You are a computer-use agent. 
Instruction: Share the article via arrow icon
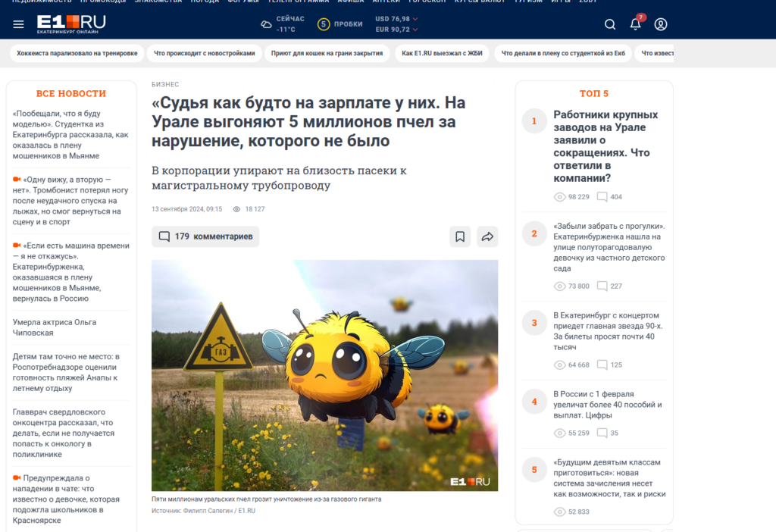pos(487,236)
